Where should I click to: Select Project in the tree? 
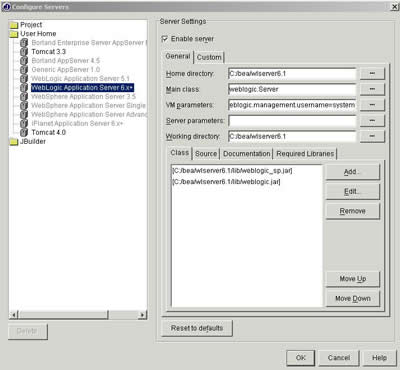[x=31, y=25]
